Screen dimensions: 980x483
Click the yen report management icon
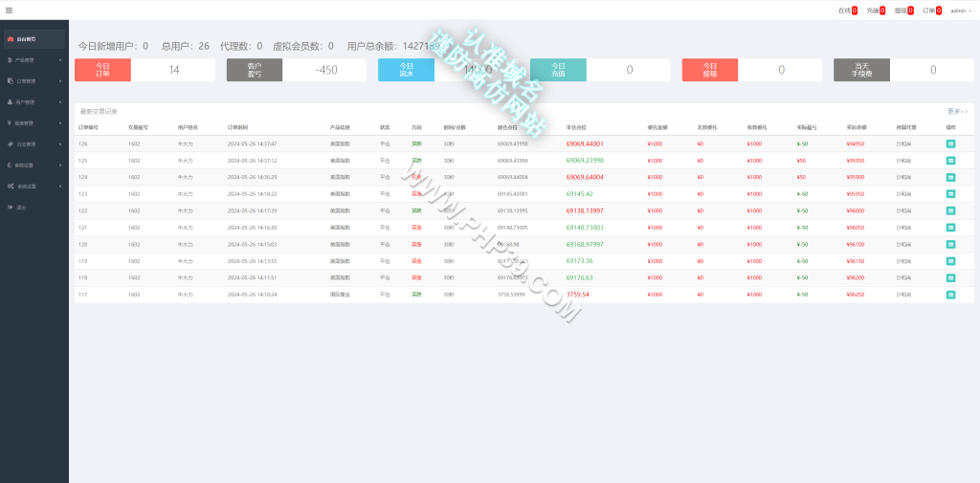[10, 123]
